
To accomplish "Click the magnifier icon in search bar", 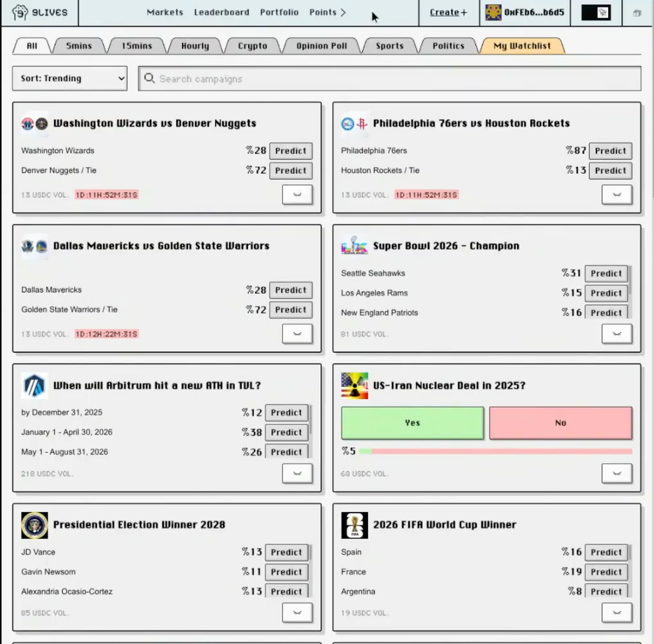I will coord(150,79).
